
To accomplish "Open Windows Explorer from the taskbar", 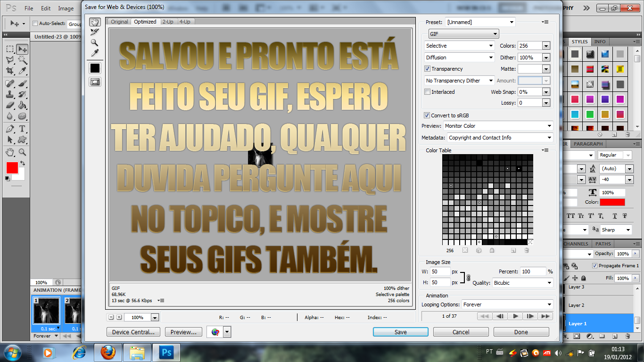I will [137, 353].
